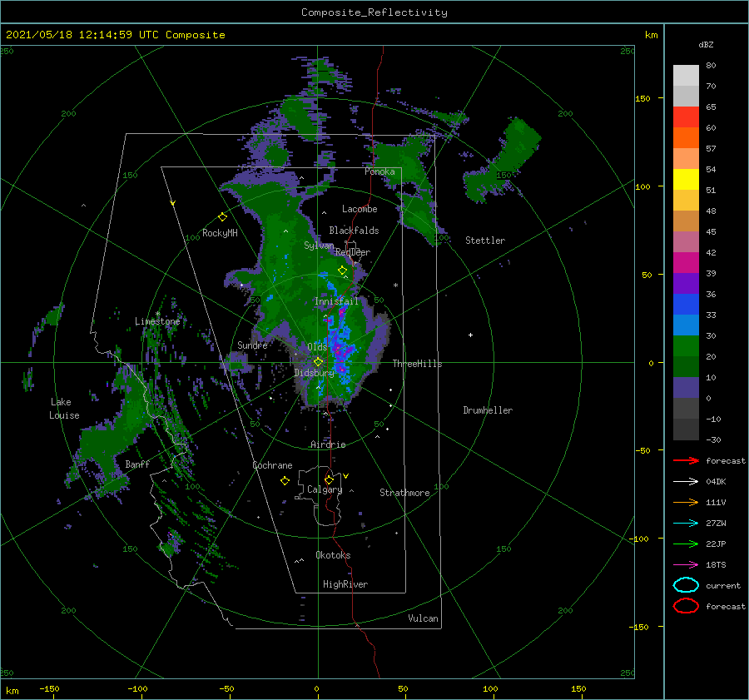Click the yellow diamond marker near RockyMH
749x700 pixels.
tap(222, 217)
